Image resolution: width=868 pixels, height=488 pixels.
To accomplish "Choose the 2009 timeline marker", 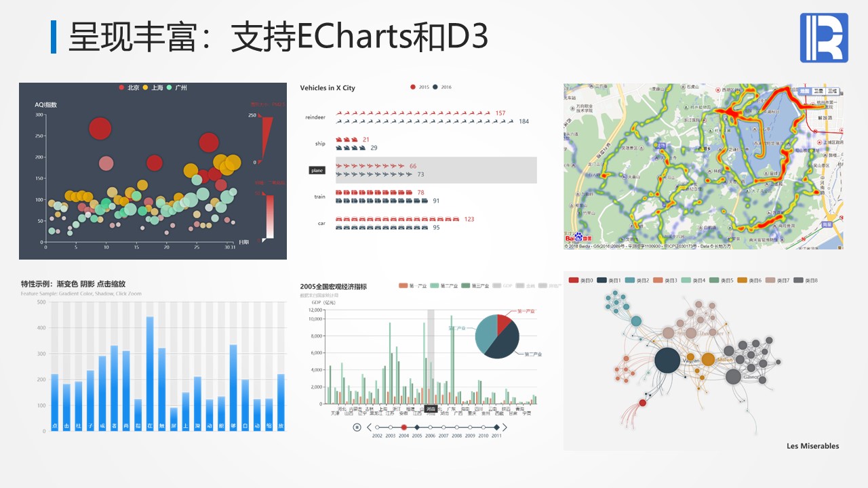I will pos(470,427).
